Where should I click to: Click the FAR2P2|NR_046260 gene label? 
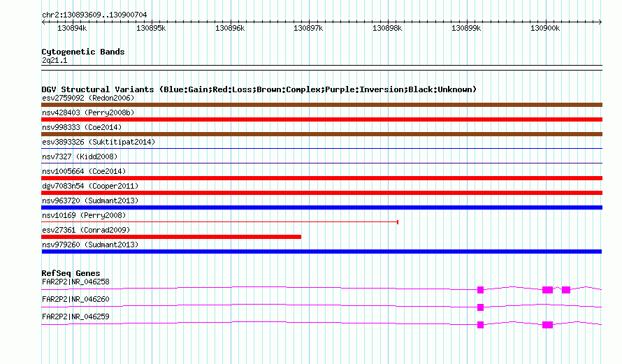(75, 299)
